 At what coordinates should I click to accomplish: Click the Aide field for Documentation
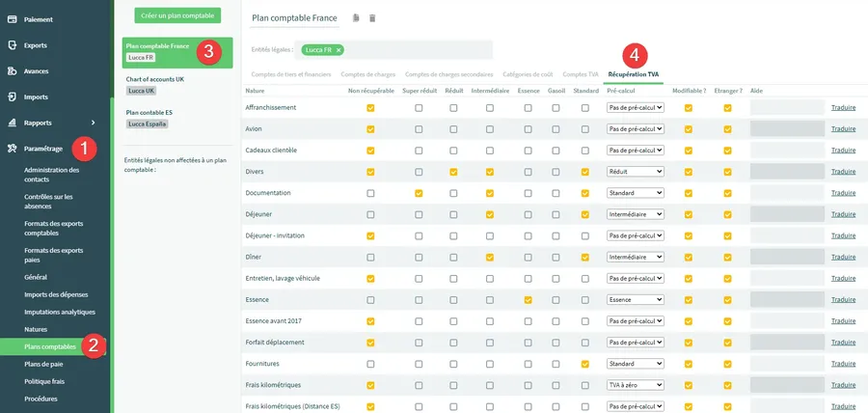pyautogui.click(x=787, y=193)
